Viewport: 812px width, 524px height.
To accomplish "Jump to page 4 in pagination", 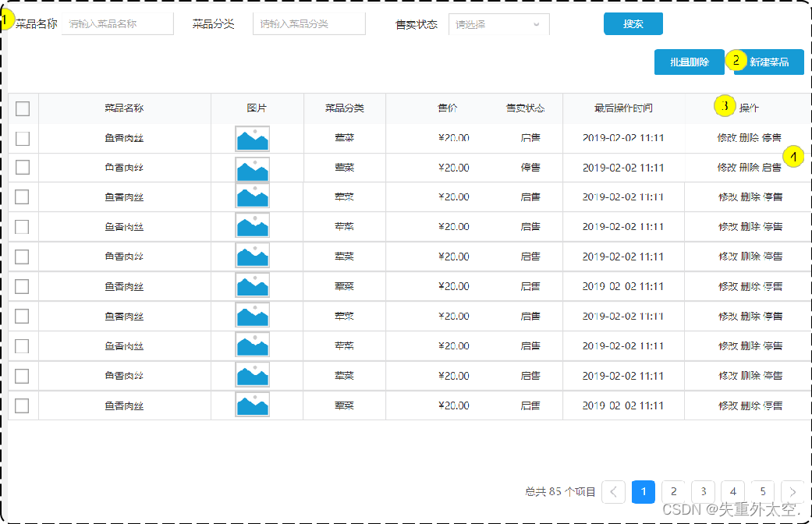I will (732, 492).
